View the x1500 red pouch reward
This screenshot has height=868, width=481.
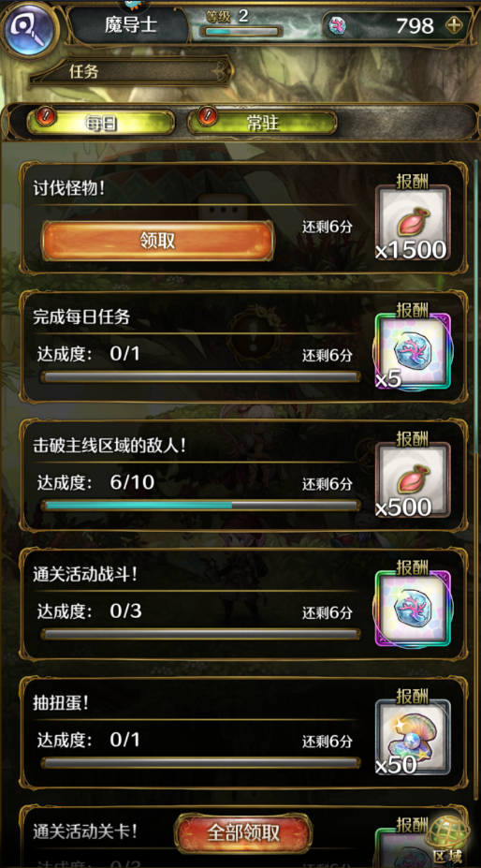(x=413, y=223)
